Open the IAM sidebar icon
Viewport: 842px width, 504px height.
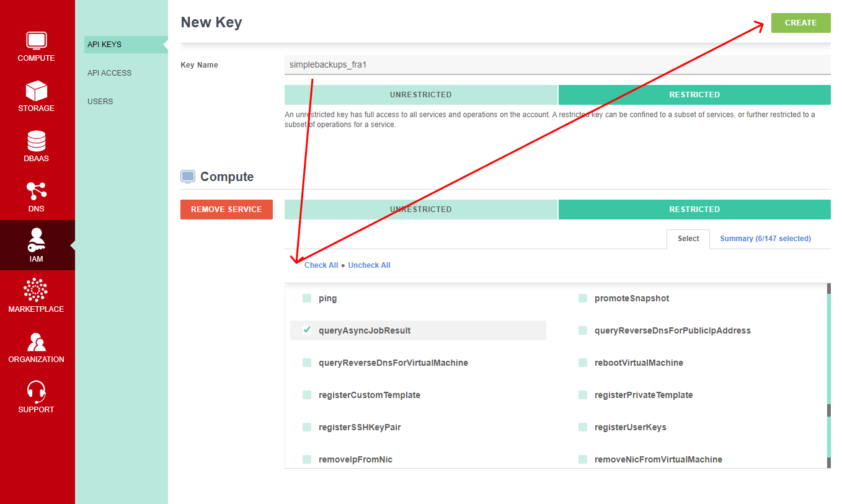[36, 245]
